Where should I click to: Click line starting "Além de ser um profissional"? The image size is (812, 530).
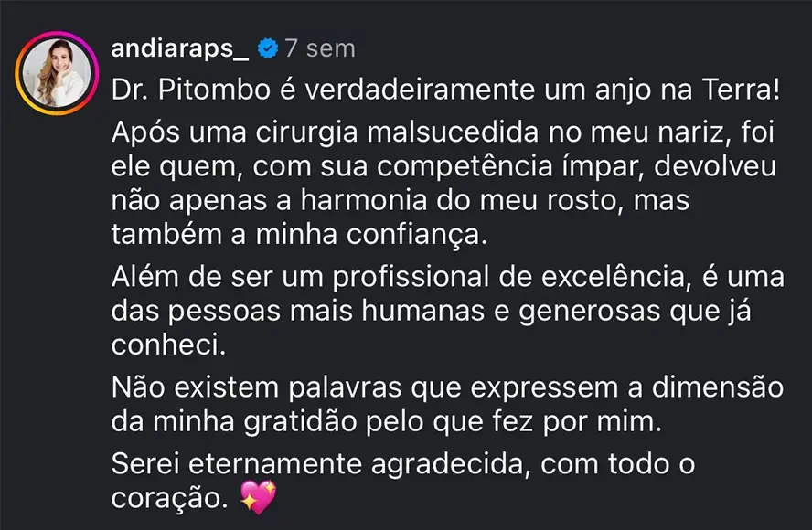[444, 278]
